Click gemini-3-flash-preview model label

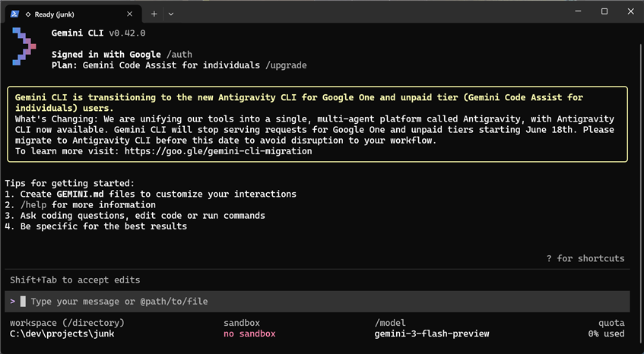432,334
